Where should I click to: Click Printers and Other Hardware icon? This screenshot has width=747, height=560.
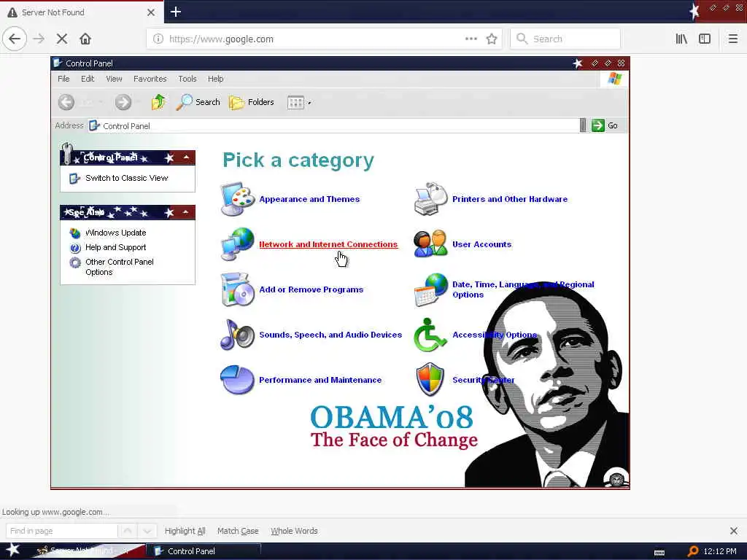pos(430,199)
